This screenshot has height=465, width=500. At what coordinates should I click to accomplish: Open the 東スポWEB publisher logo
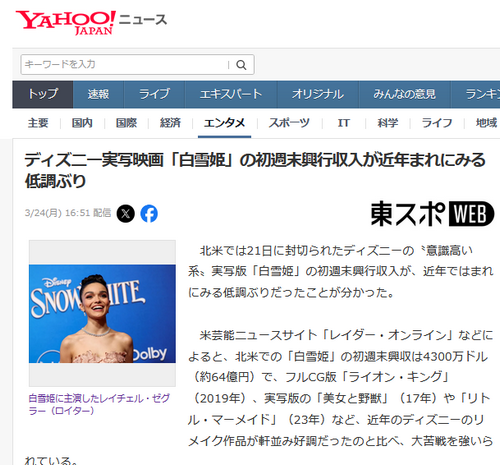[432, 214]
